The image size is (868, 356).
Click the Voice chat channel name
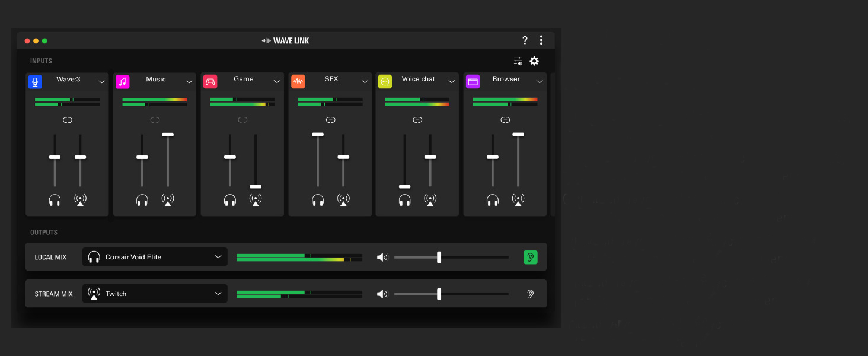[418, 79]
